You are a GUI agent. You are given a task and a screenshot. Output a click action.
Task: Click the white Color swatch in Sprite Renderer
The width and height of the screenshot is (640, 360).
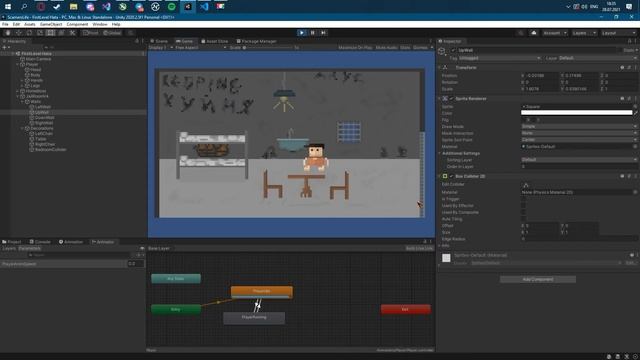click(x=576, y=113)
